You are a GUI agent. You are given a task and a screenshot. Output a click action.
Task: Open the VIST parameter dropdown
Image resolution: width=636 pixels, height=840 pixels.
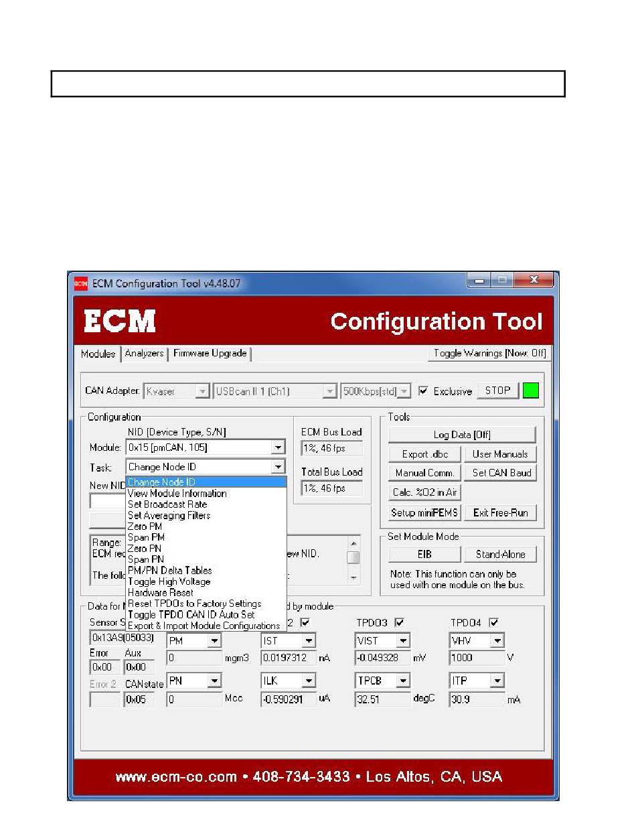(403, 641)
